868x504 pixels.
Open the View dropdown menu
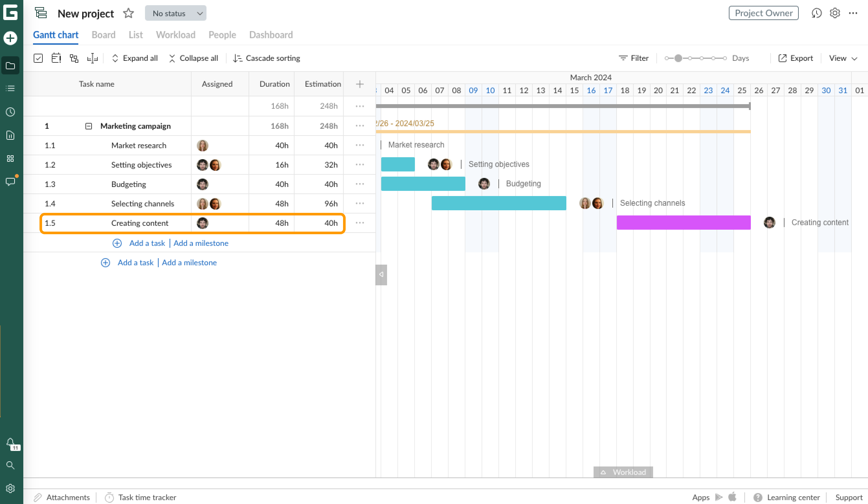pyautogui.click(x=842, y=58)
